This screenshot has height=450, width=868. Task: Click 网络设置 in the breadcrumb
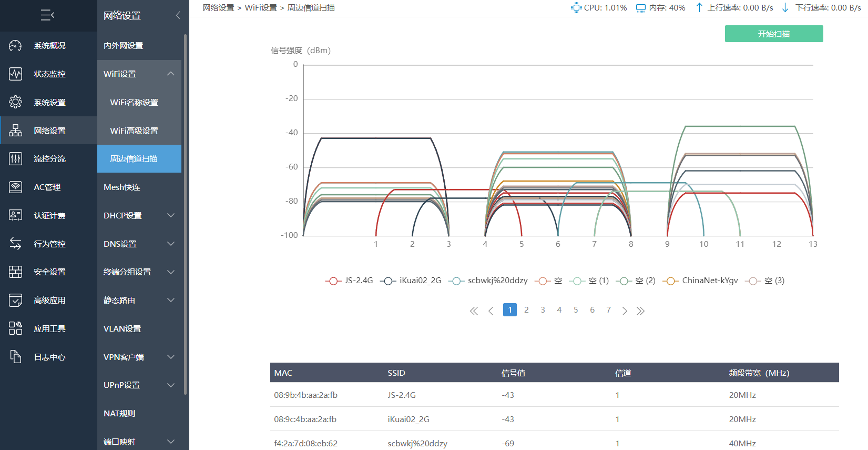coord(218,8)
